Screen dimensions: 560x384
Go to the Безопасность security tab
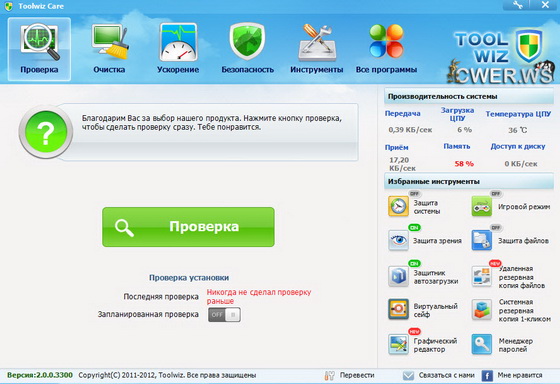[x=247, y=49]
